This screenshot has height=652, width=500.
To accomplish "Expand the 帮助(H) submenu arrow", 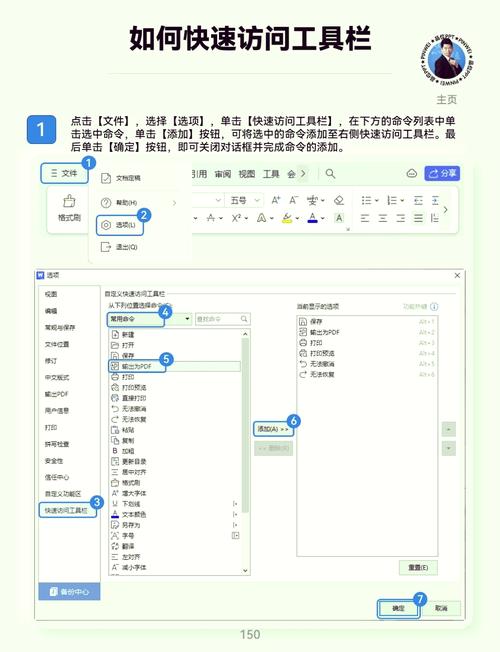I will pyautogui.click(x=174, y=203).
